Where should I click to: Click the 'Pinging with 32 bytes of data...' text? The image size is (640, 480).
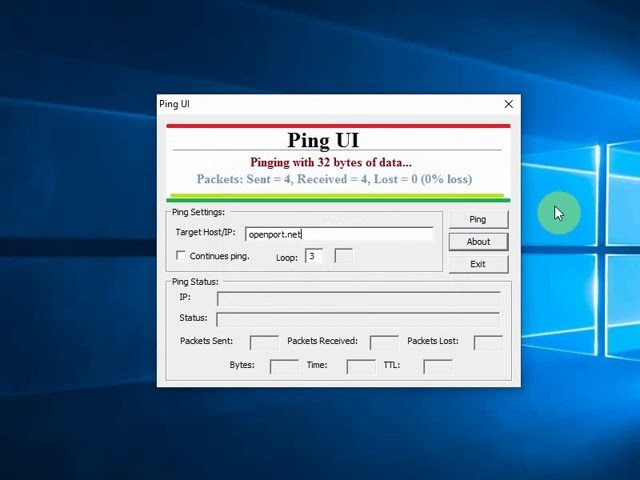[331, 162]
